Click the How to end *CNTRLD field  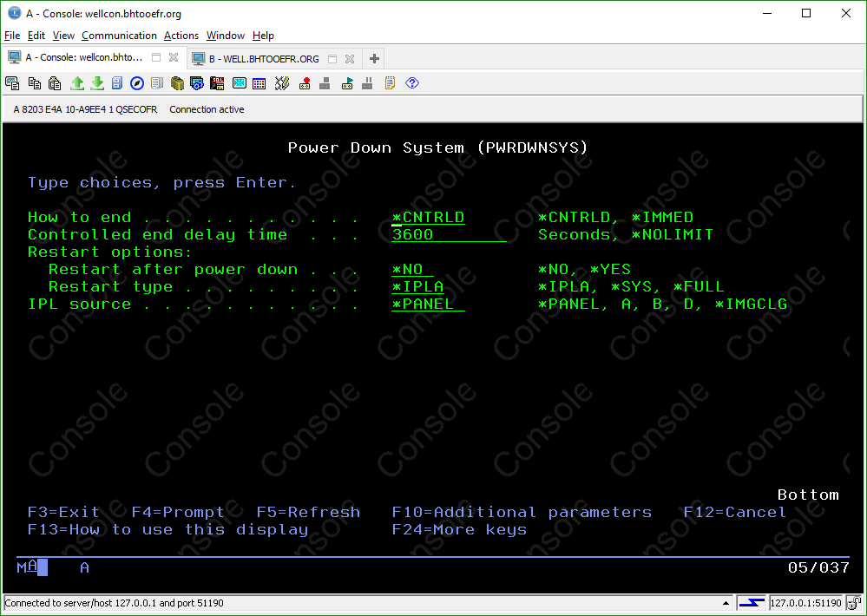[x=428, y=218]
